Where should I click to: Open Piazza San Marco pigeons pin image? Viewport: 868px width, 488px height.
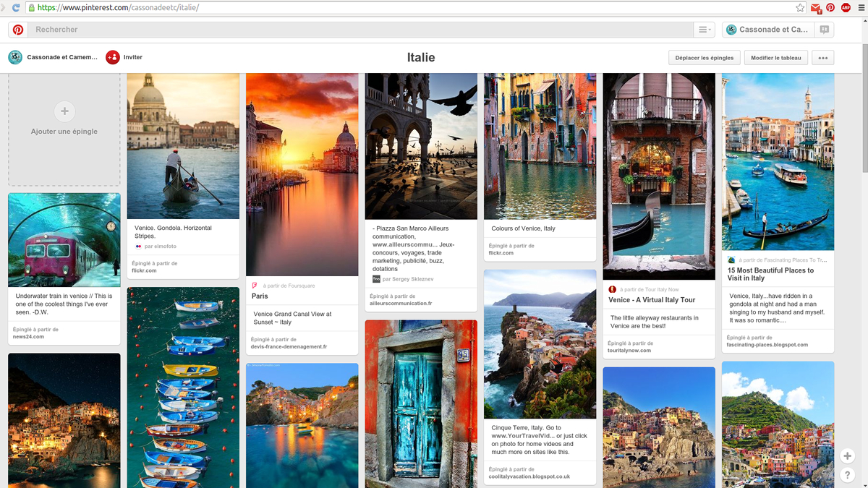(x=421, y=146)
